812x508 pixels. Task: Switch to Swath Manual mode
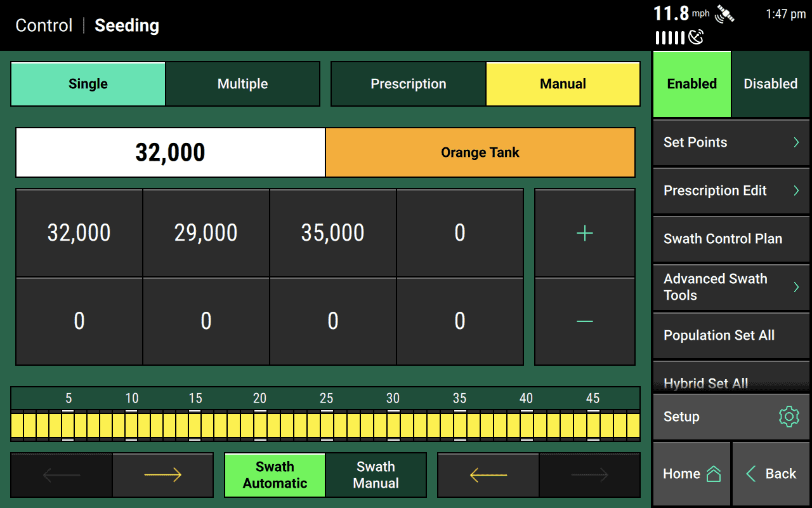376,475
